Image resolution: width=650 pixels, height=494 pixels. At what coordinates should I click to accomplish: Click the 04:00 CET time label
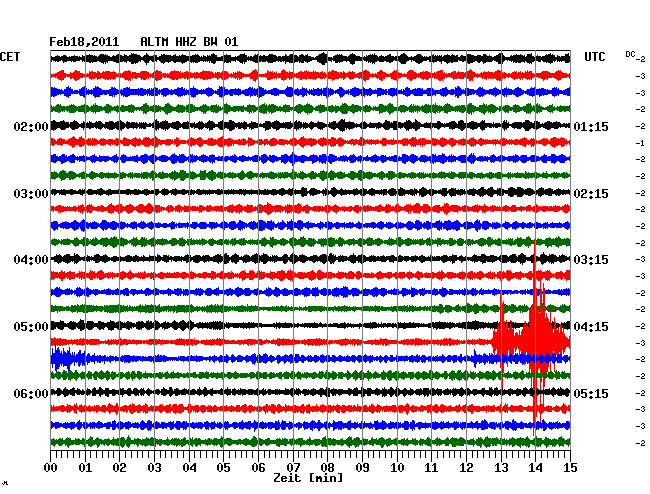click(x=31, y=260)
